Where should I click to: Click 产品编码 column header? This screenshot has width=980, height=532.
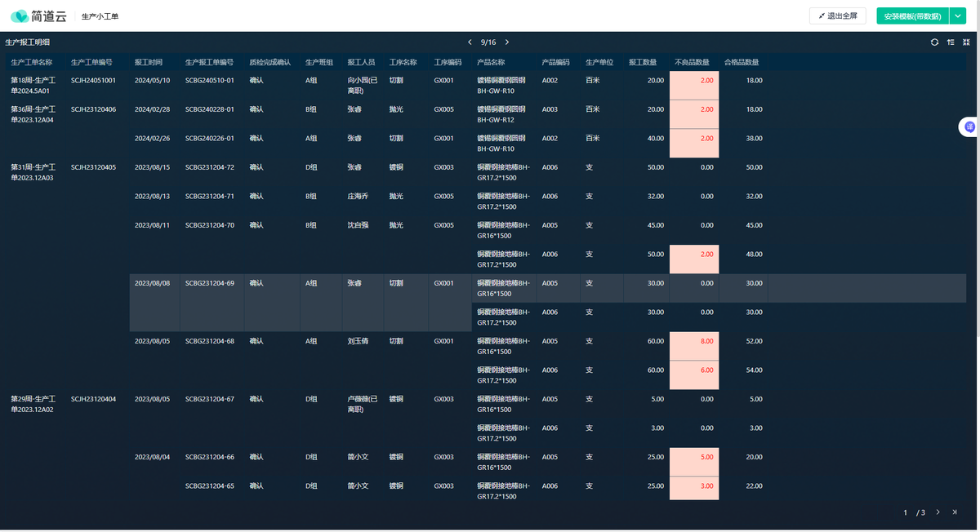tap(555, 62)
